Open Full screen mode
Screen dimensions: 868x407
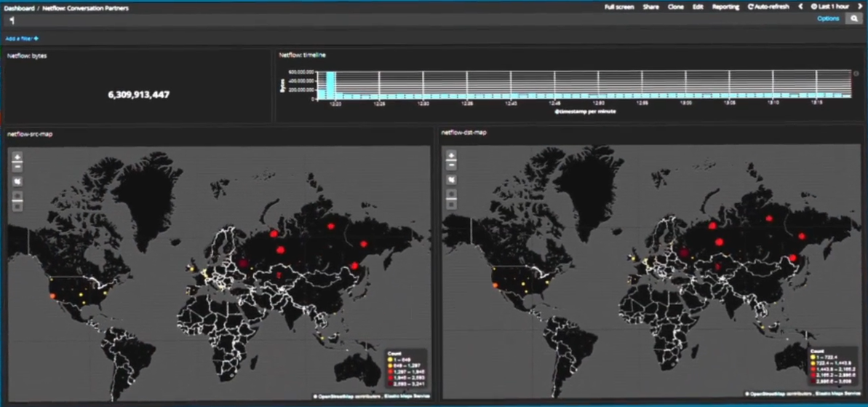tap(618, 7)
